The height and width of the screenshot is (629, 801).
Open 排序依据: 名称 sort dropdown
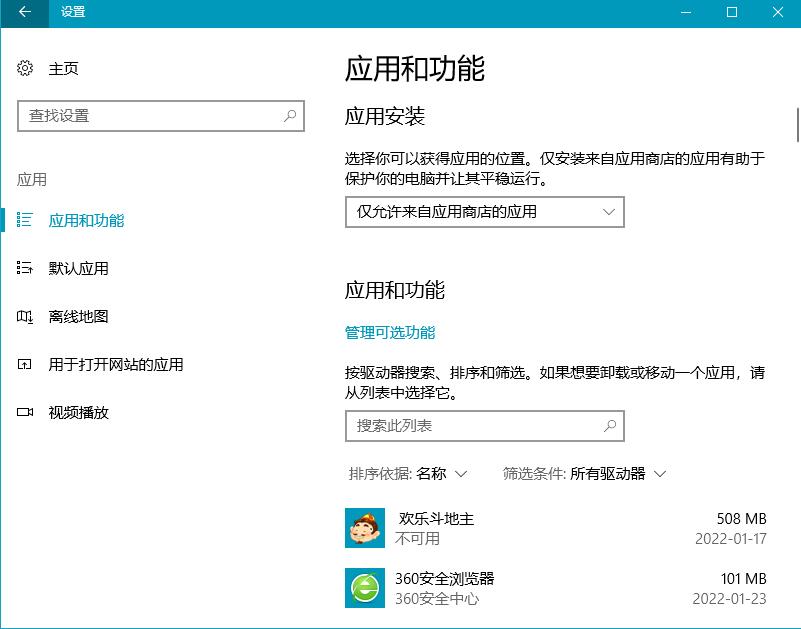point(408,474)
